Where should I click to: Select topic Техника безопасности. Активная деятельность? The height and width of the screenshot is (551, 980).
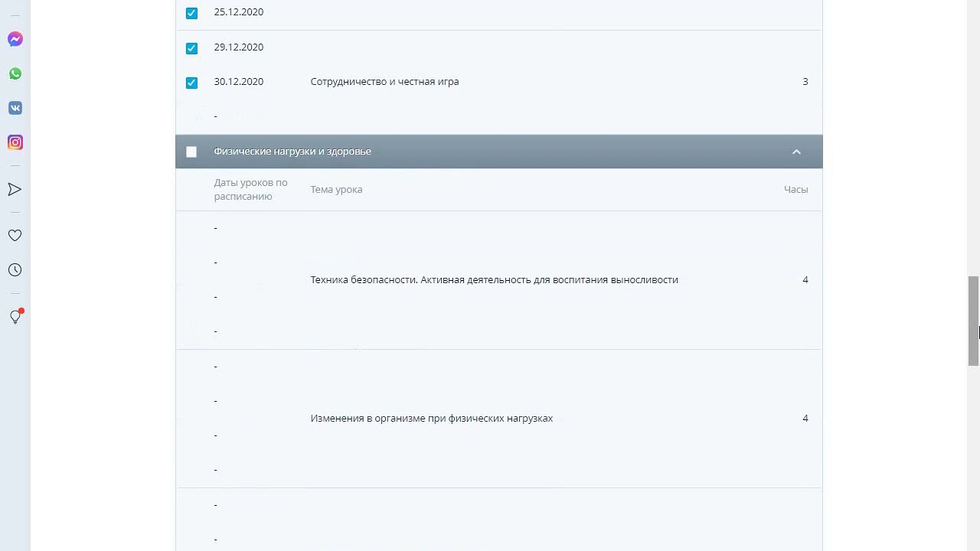(494, 280)
